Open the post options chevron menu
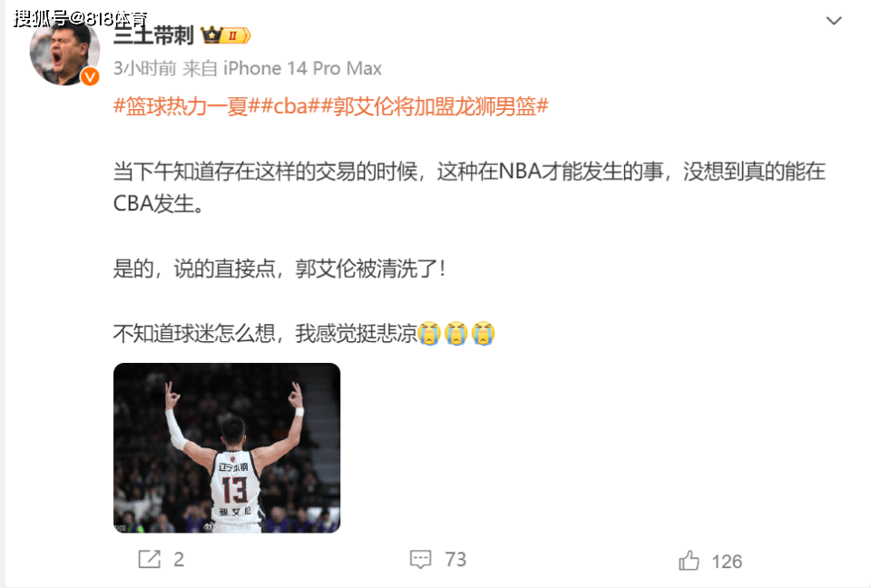 pos(834,21)
